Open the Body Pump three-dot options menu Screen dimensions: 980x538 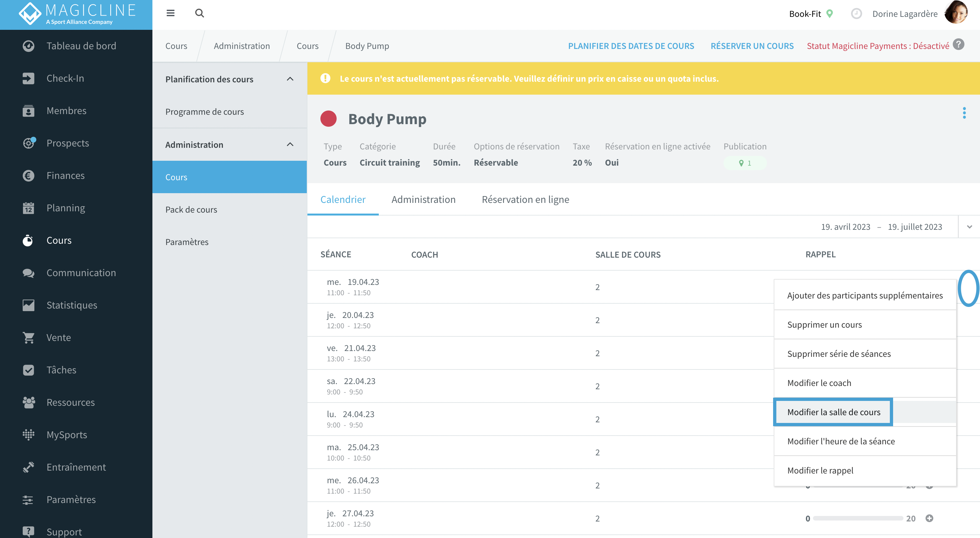(x=964, y=112)
